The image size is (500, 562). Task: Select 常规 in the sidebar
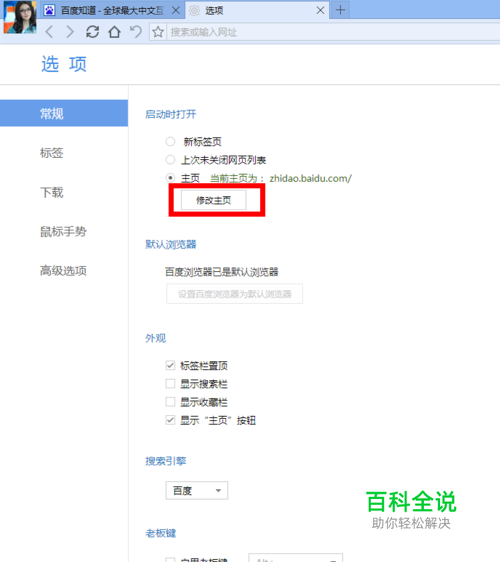tap(64, 113)
